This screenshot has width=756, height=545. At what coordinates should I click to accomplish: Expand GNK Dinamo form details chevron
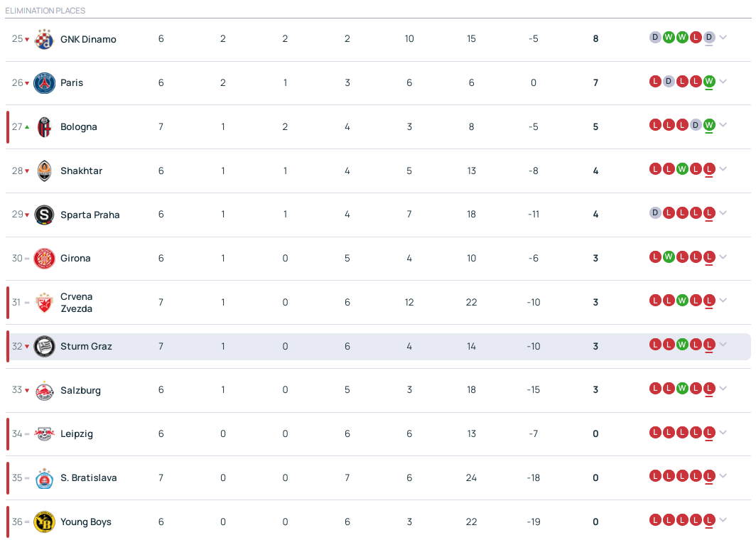click(723, 38)
